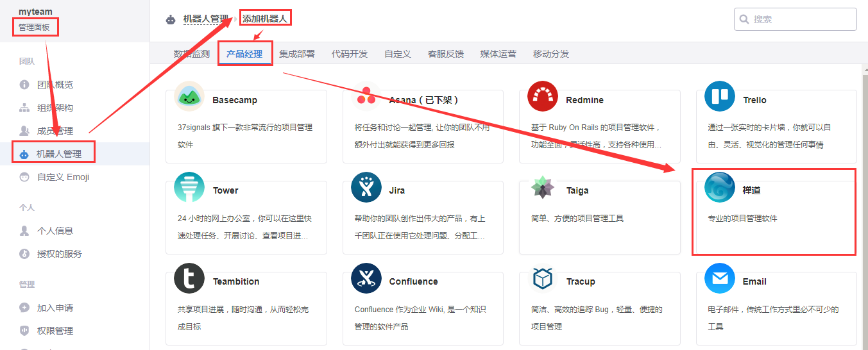Click in the 搜索 search box
Image resolution: width=868 pixels, height=350 pixels.
796,19
